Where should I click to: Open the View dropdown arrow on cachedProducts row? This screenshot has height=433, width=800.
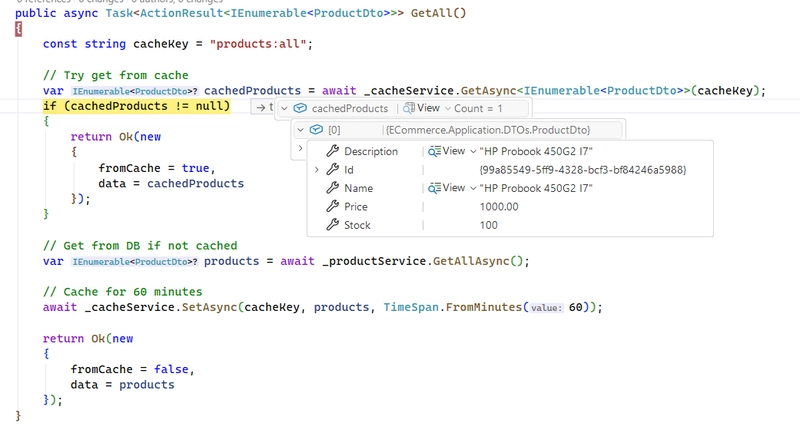(448, 108)
